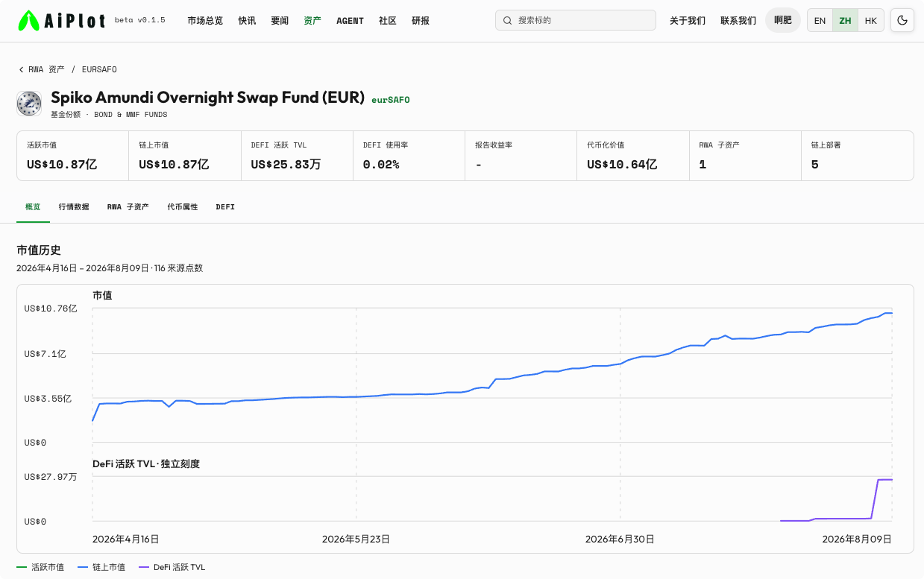
Task: Switch language to EN
Action: point(820,20)
